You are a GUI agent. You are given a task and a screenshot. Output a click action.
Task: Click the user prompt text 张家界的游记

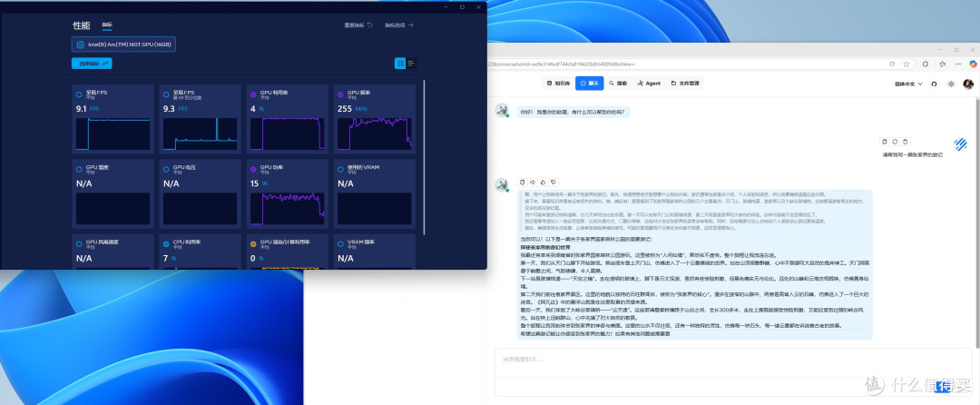[x=912, y=154]
